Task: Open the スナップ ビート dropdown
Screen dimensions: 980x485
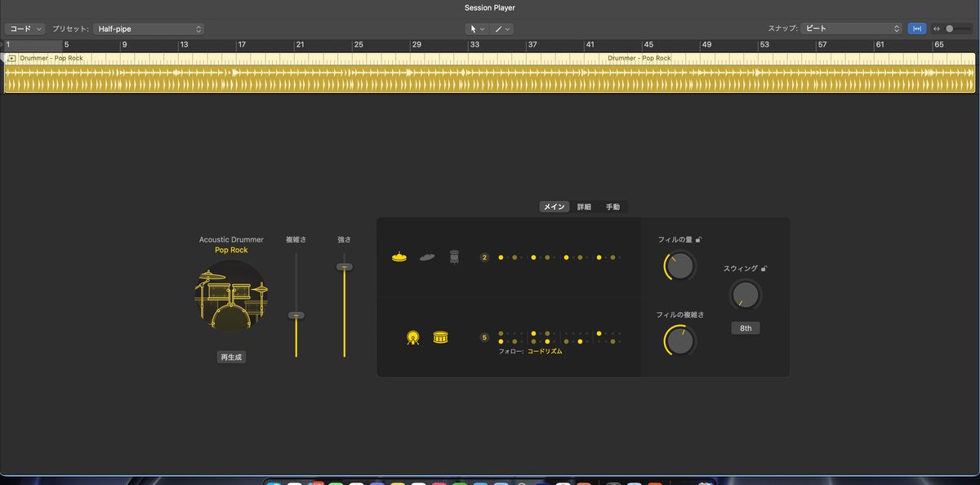Action: [852, 29]
